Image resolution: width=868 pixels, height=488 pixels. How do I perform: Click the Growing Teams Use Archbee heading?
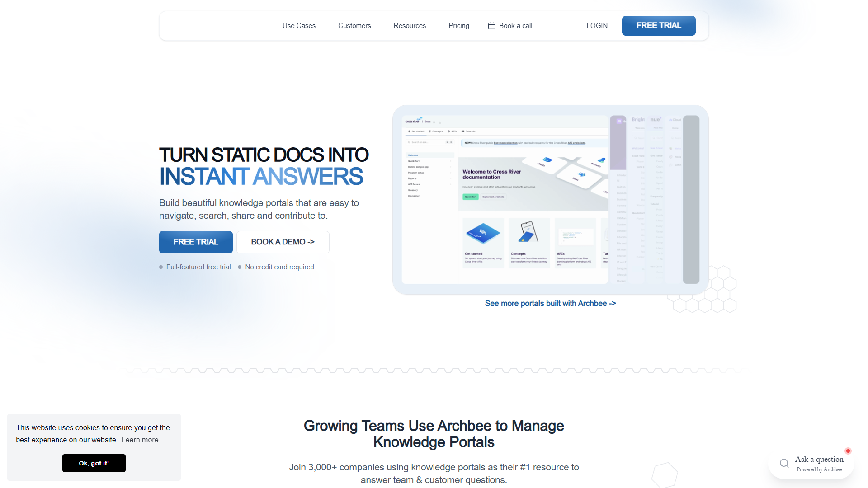434,434
